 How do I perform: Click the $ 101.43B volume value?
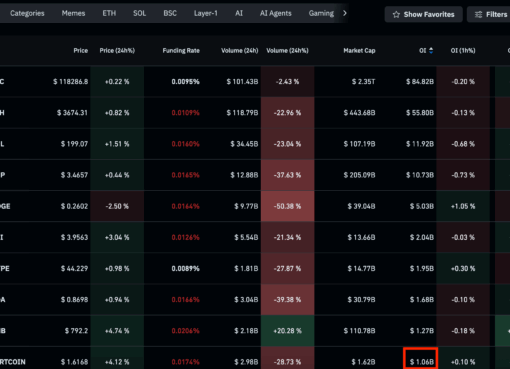(x=242, y=82)
